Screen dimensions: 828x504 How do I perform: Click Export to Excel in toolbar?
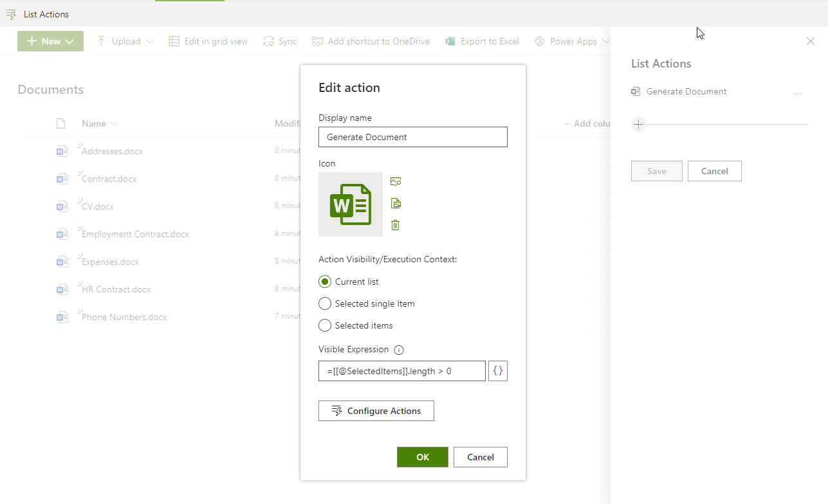(x=483, y=41)
